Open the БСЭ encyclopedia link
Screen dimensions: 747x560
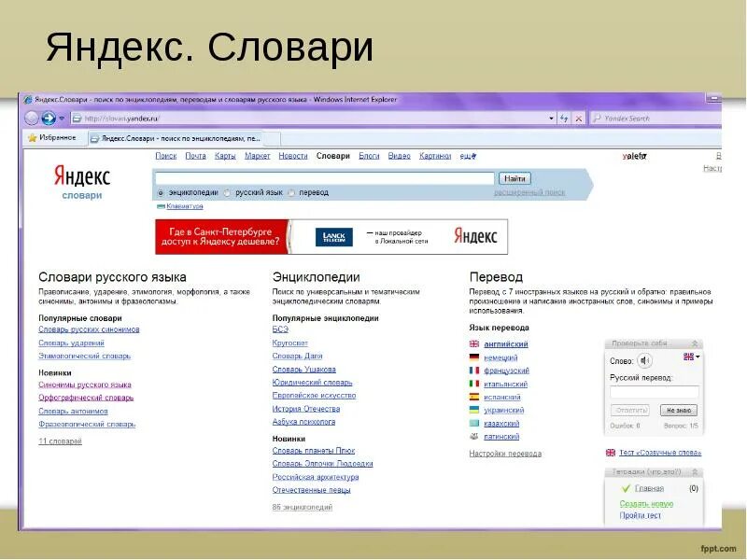tap(281, 329)
